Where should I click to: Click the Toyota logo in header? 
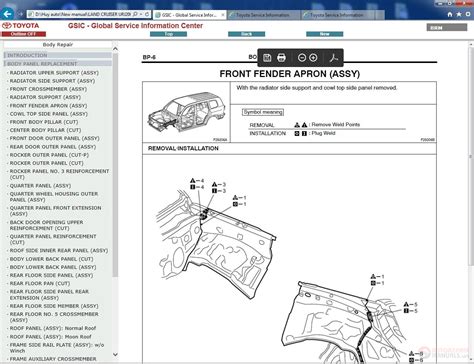coord(21,26)
